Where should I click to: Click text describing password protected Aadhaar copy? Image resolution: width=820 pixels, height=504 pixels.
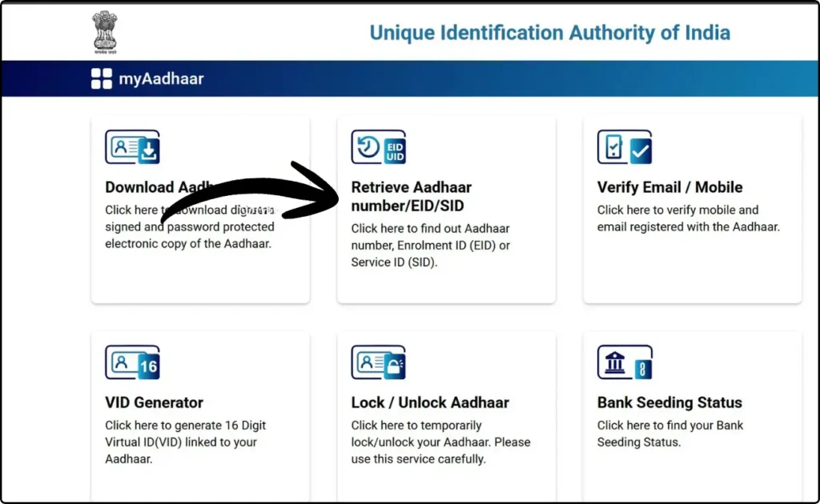(190, 226)
